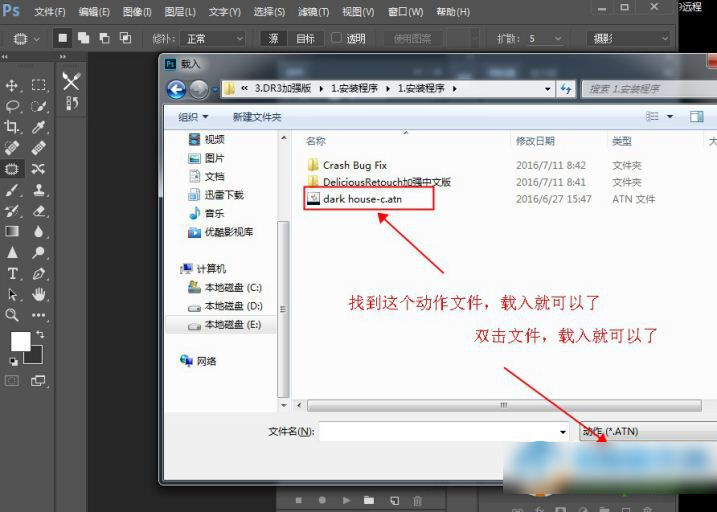Select the Horizontal Type tool

coord(11,273)
